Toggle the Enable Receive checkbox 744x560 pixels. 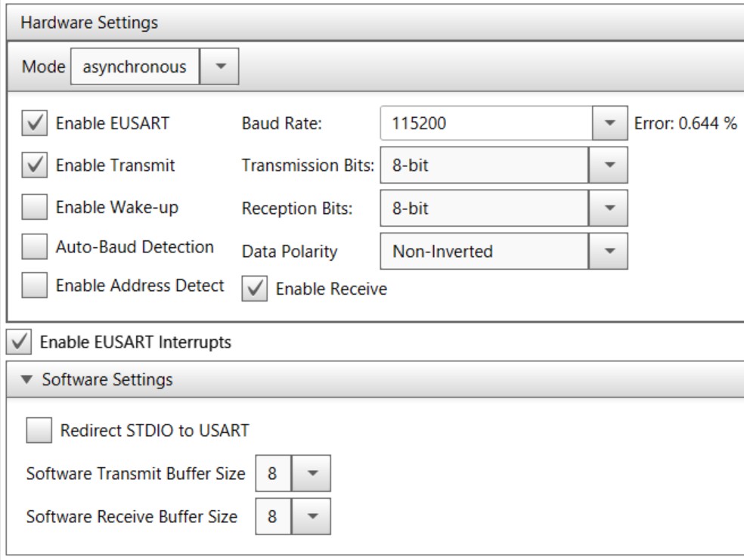click(x=253, y=289)
